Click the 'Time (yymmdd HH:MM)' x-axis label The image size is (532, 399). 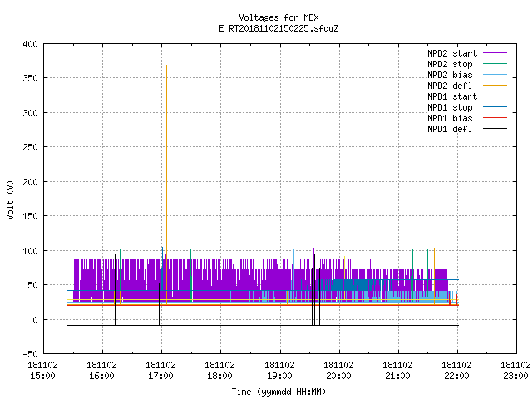[x=278, y=392]
